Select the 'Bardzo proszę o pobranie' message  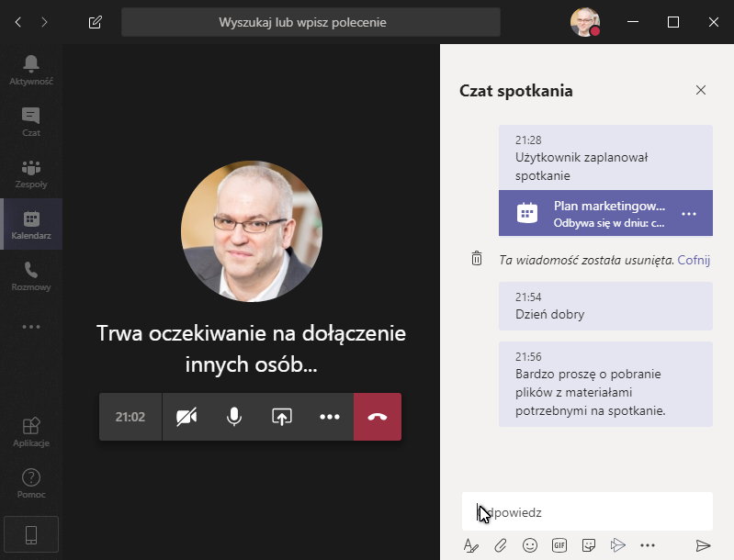click(x=605, y=384)
